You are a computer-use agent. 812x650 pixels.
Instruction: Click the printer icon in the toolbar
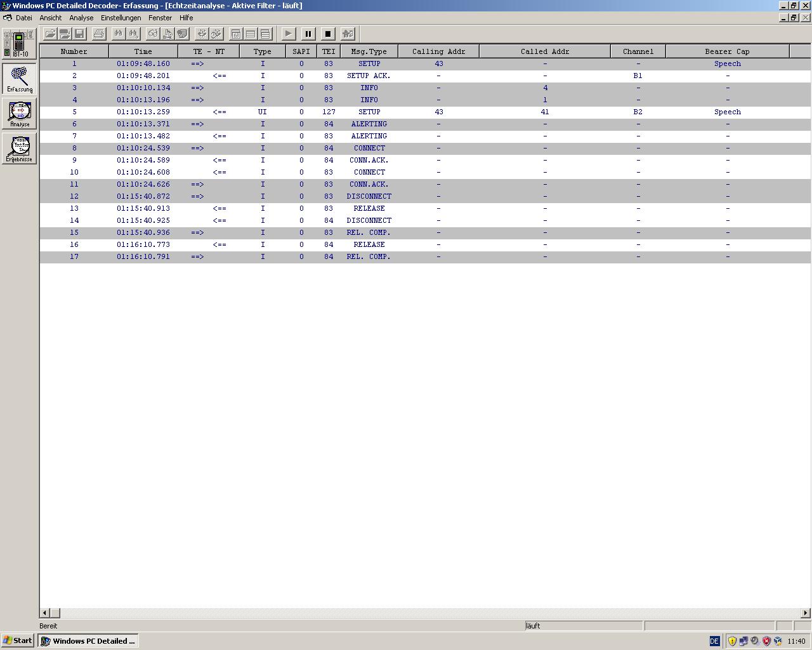tap(99, 34)
